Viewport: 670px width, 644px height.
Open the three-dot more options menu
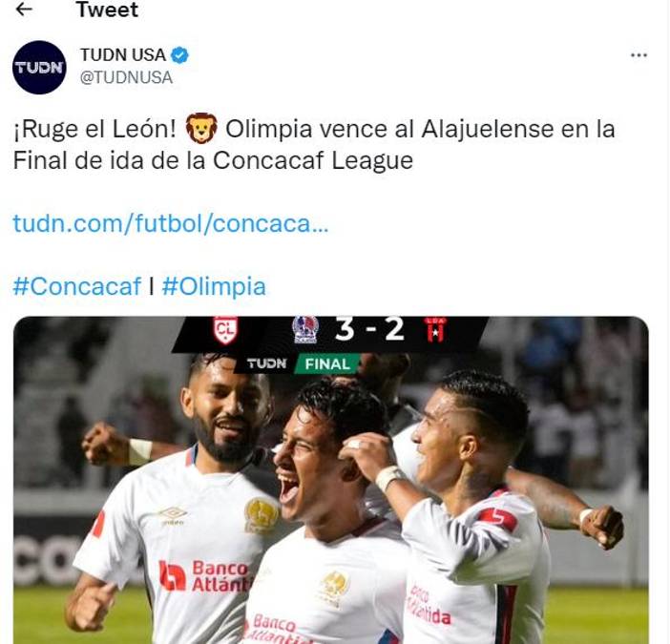tap(639, 55)
